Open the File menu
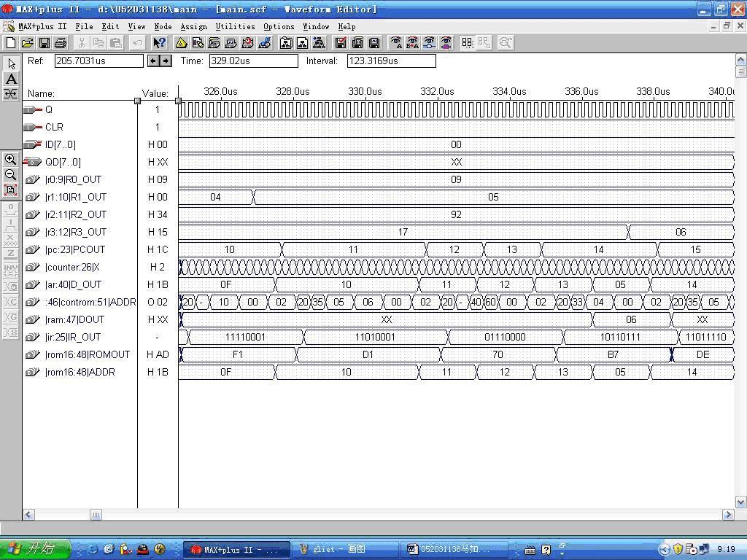Viewport: 747px width, 560px height. point(85,27)
